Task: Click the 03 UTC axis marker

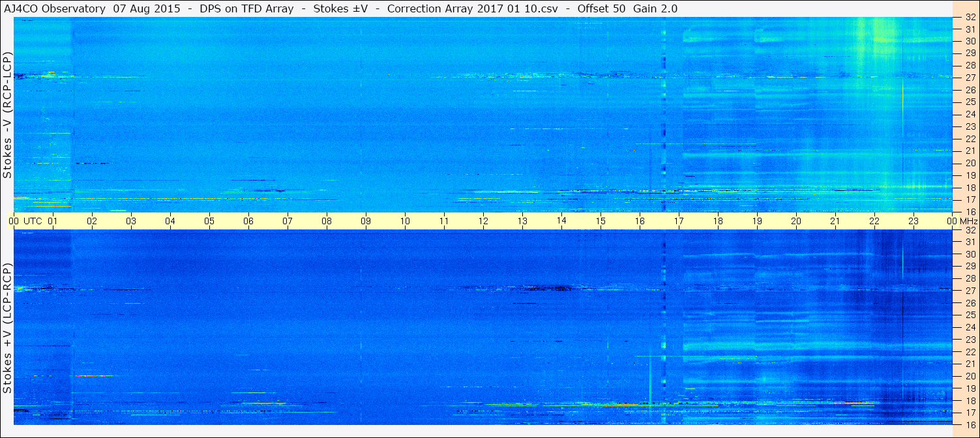Action: point(131,221)
